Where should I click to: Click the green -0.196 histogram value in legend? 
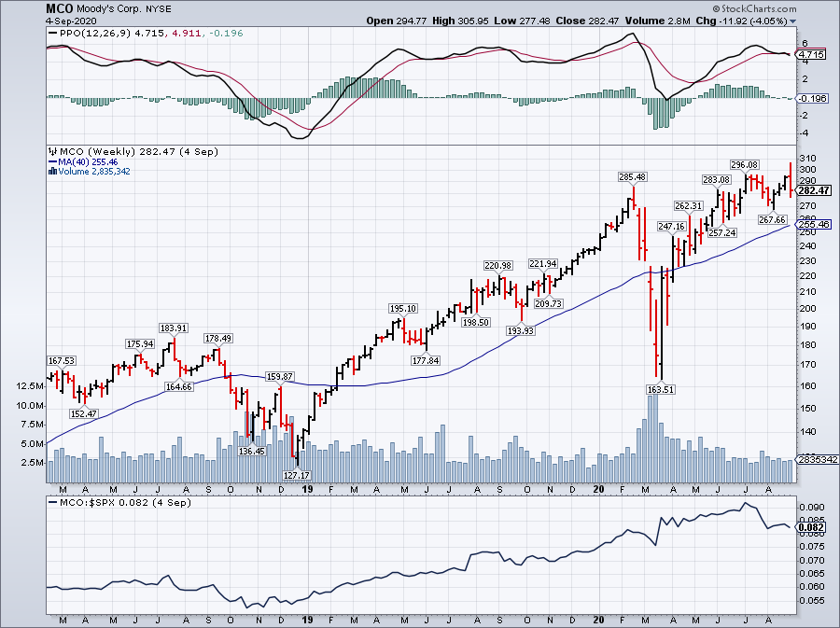[x=226, y=34]
